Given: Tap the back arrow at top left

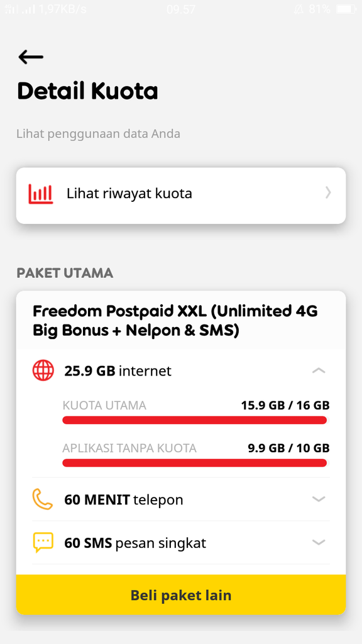Looking at the screenshot, I should coord(30,57).
